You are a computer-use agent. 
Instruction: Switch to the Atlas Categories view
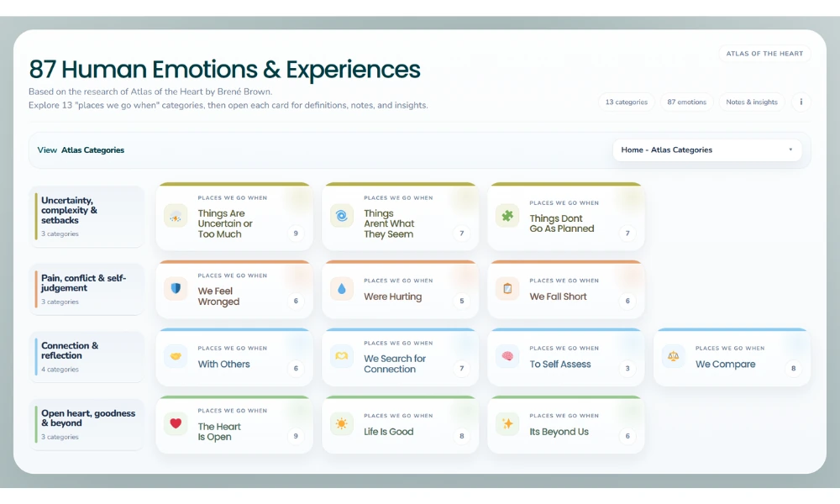click(92, 150)
